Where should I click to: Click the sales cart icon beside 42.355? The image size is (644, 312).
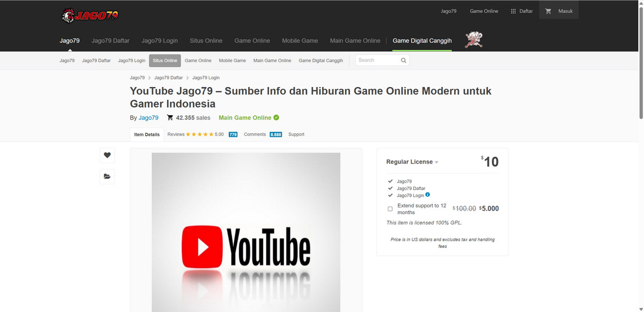[170, 117]
